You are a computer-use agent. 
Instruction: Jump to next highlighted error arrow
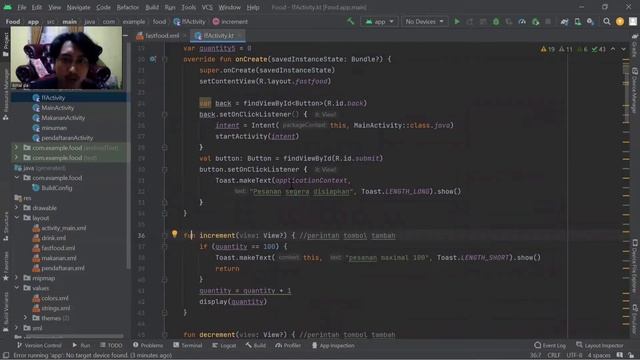coord(623,49)
